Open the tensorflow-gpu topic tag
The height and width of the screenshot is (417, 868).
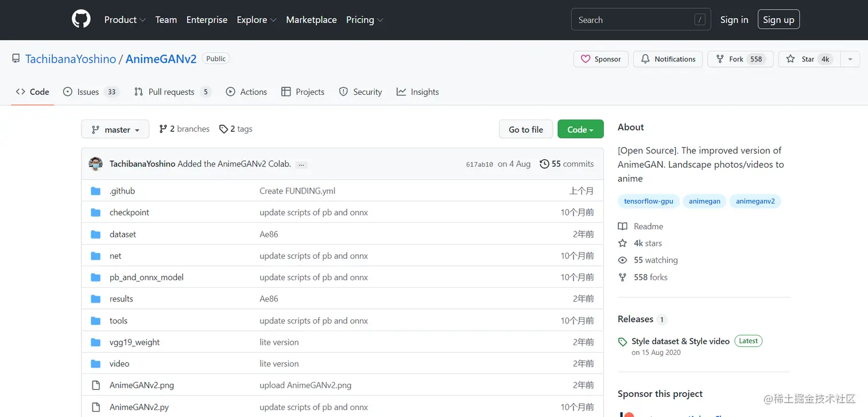[649, 202]
